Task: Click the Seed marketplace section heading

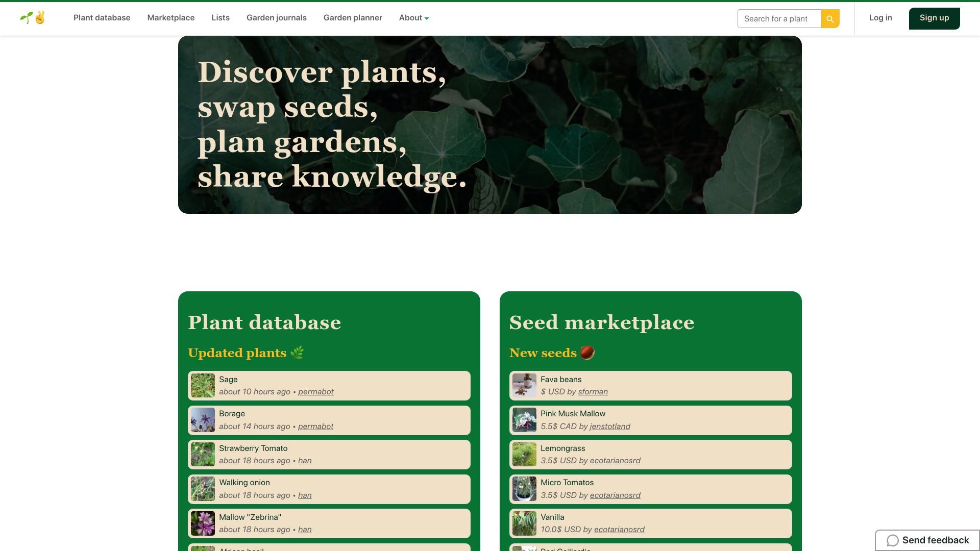Action: (602, 322)
